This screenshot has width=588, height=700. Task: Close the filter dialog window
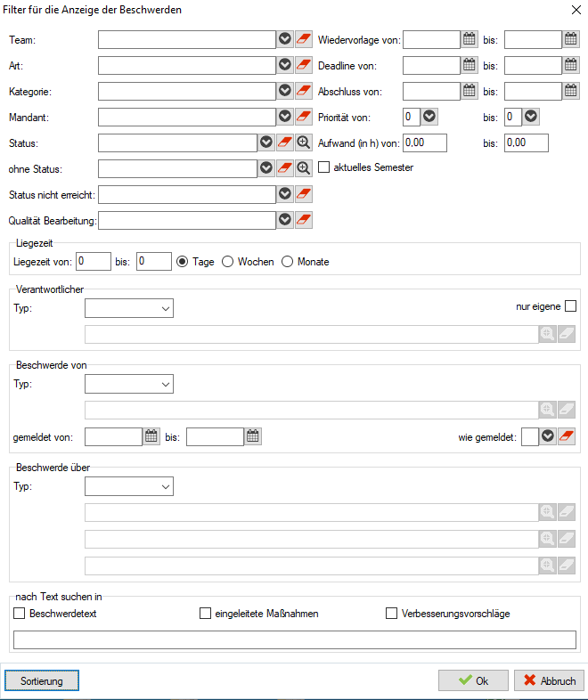(x=576, y=10)
